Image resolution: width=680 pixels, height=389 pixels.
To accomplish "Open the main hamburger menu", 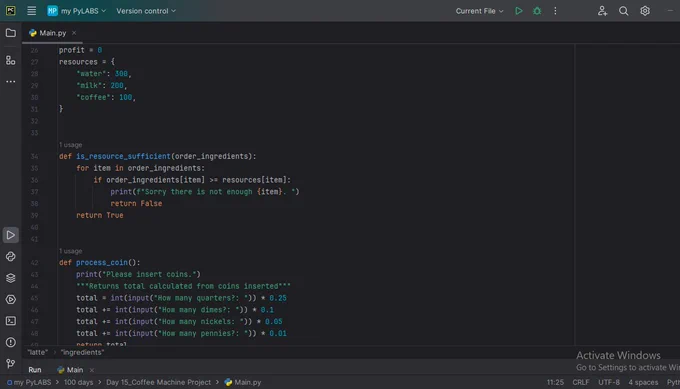I will 31,11.
